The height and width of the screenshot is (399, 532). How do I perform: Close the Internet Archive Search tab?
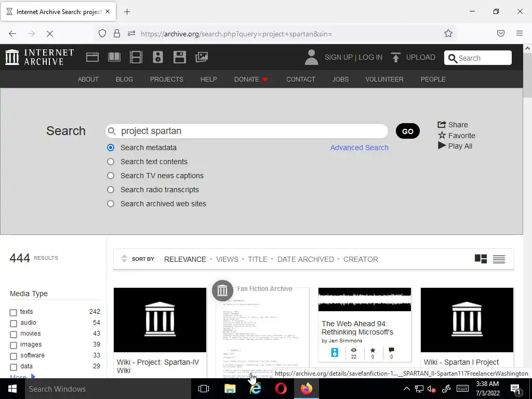click(108, 11)
